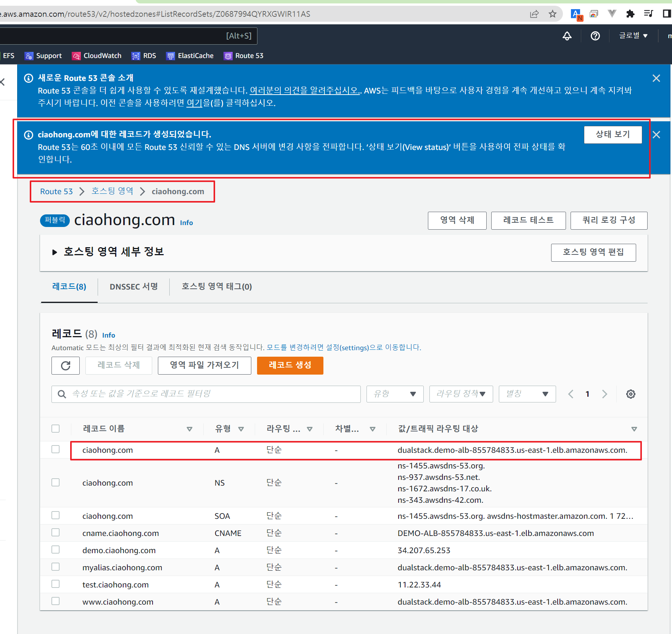Close the side navigation panel
This screenshot has height=634, width=672.
click(x=3, y=82)
